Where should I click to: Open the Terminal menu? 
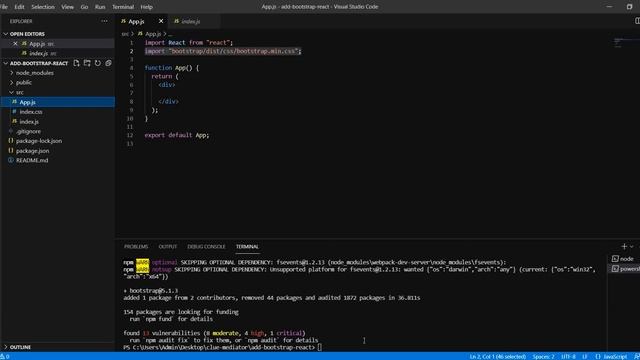tap(123, 7)
